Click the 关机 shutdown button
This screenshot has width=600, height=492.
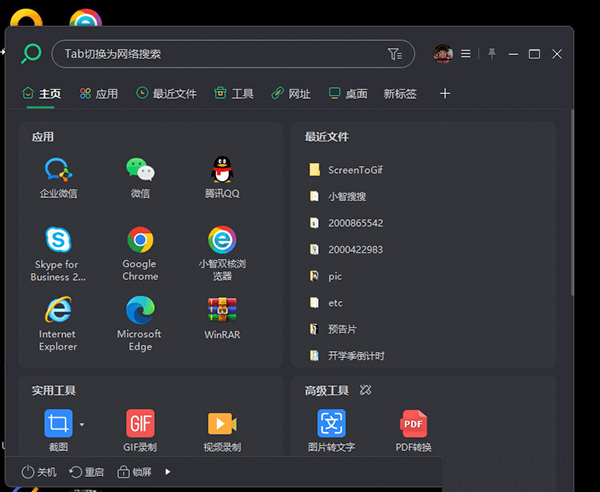coord(39,472)
